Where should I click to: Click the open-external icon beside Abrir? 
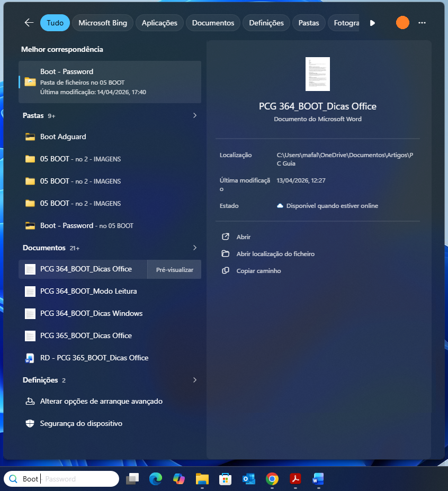[x=226, y=237]
